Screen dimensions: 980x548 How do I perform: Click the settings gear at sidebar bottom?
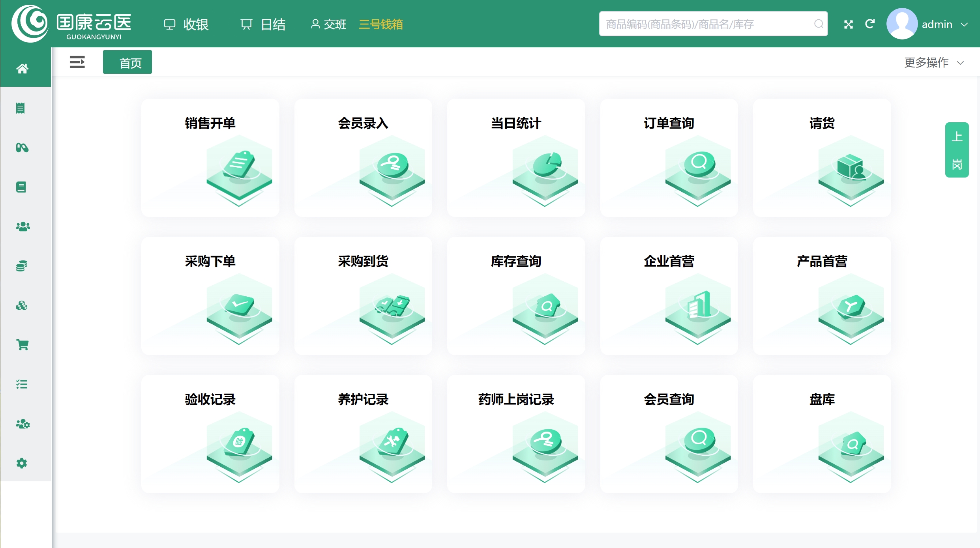point(22,463)
